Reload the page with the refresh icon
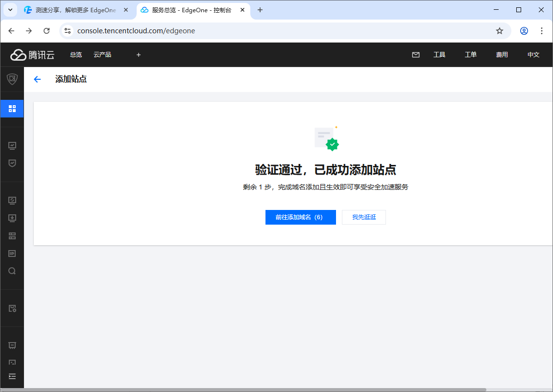553x392 pixels. (x=47, y=30)
